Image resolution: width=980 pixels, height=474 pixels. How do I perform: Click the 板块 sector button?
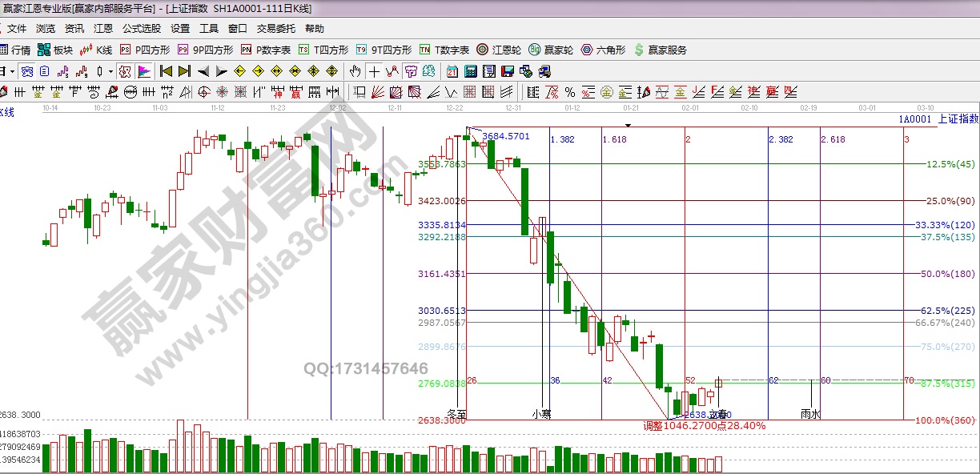coord(56,50)
